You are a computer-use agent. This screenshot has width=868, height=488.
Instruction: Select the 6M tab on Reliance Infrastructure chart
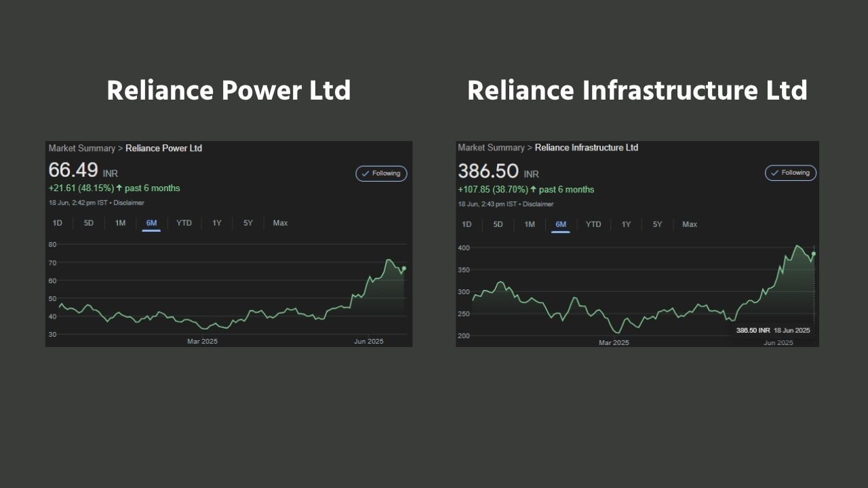tap(561, 224)
